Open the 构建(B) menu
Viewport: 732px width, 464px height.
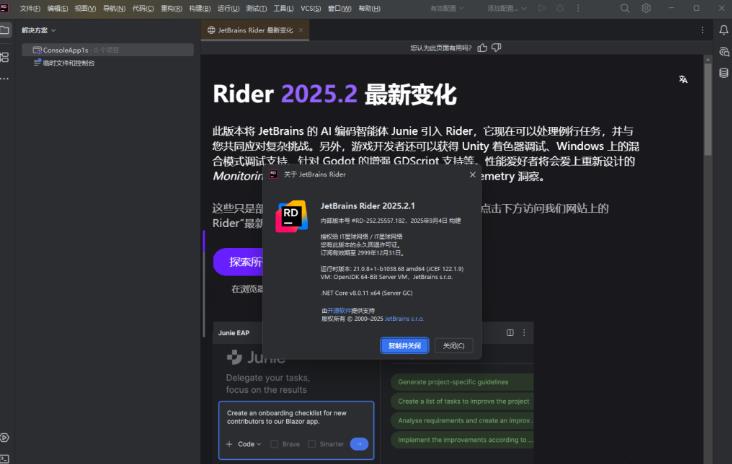click(200, 8)
